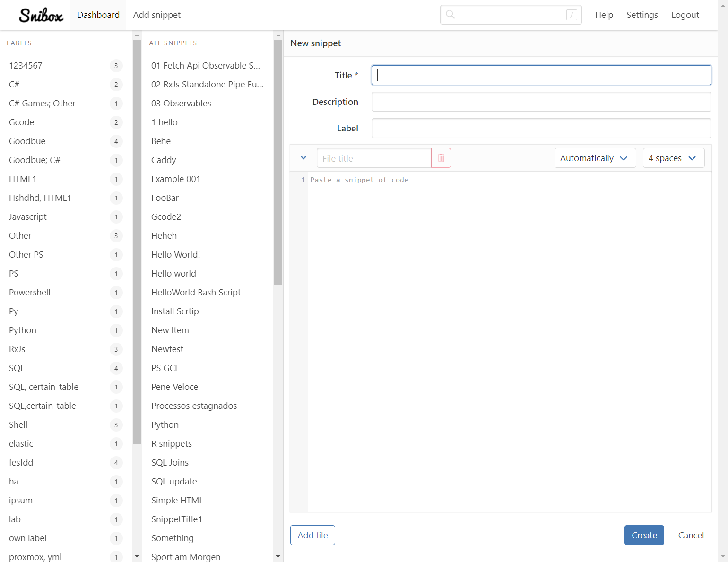
Task: Click the Create button
Action: pos(644,535)
